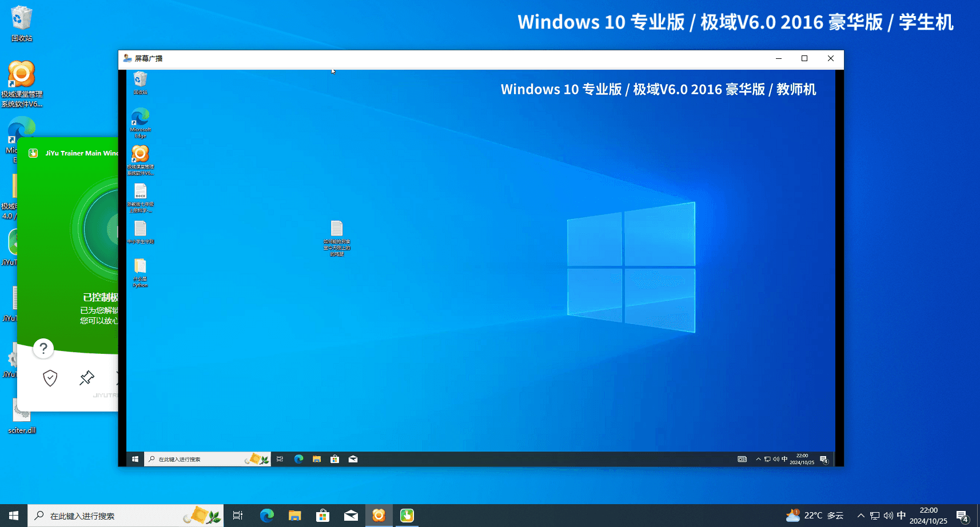
Task: Click the shield protection icon in JiYu Trainer
Action: click(50, 378)
